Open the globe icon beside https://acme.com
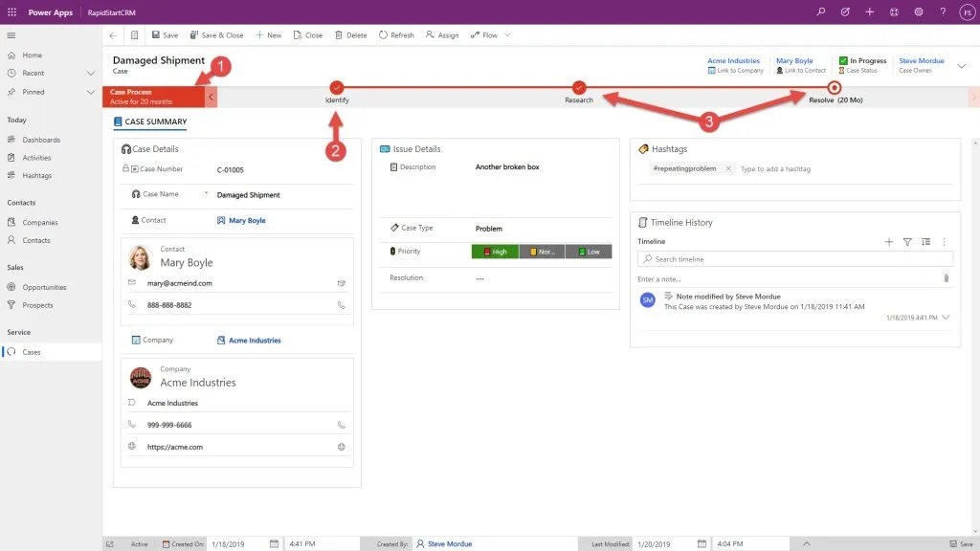Screen dimensions: 980x551 point(342,447)
